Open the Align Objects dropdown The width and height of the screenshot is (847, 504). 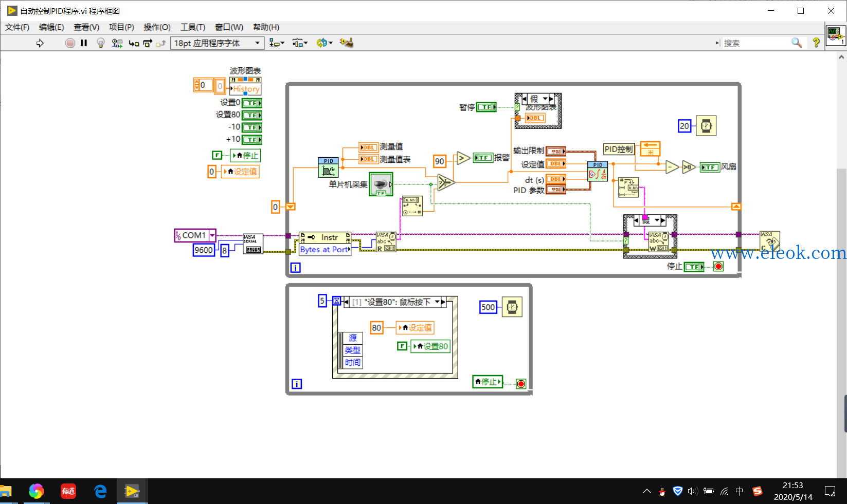click(x=277, y=43)
